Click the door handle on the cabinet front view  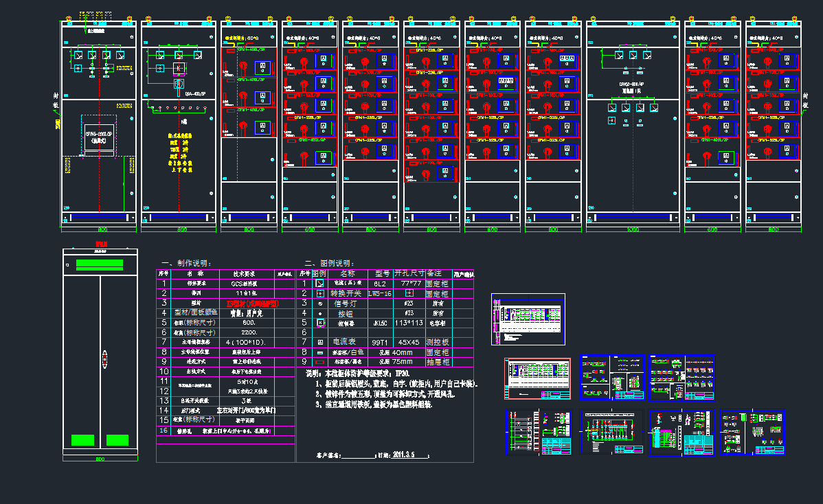(105, 359)
